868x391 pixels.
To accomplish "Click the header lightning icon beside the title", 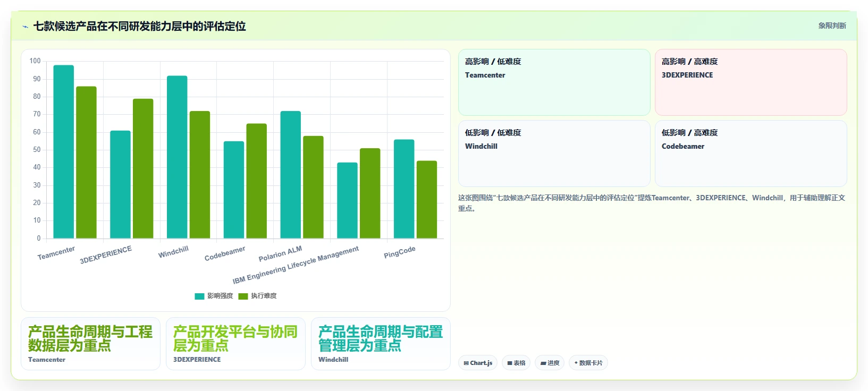I will pyautogui.click(x=25, y=27).
